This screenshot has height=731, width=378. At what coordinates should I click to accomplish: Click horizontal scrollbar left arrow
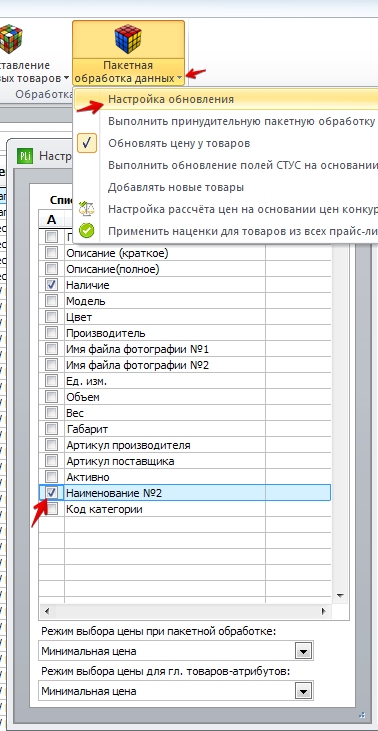click(47, 611)
